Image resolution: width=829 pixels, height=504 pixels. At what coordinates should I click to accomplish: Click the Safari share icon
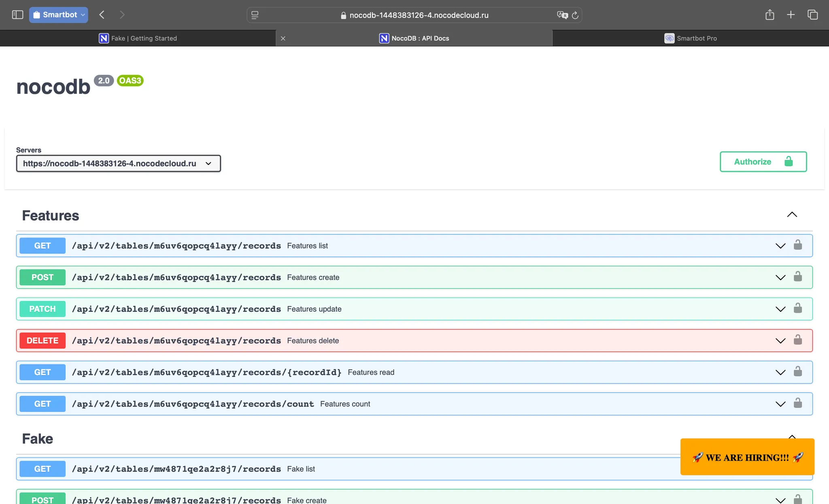pos(769,15)
